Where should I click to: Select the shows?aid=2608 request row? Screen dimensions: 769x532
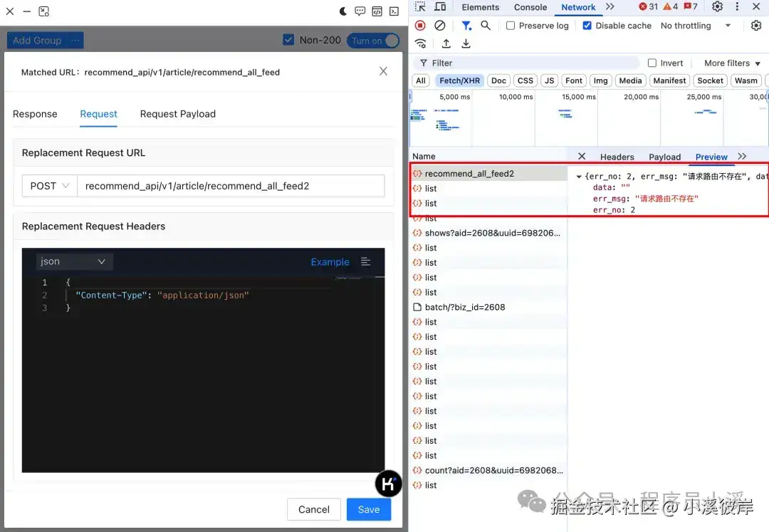coord(488,233)
